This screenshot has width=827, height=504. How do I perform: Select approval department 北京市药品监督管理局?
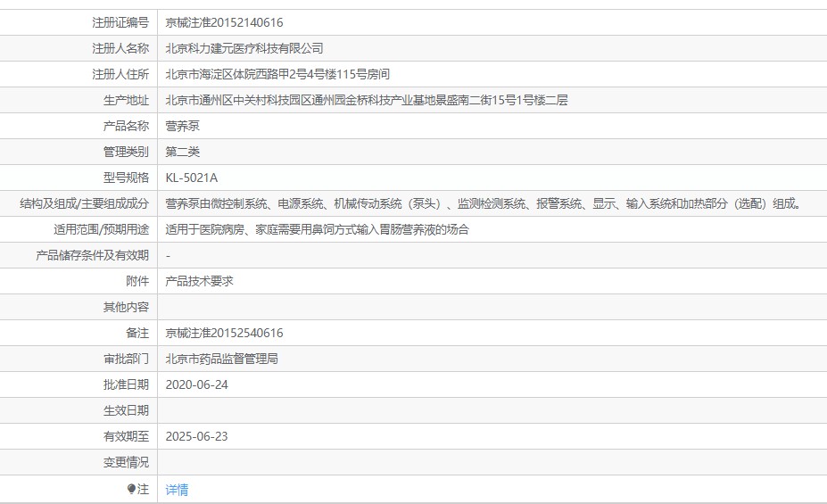pos(221,359)
